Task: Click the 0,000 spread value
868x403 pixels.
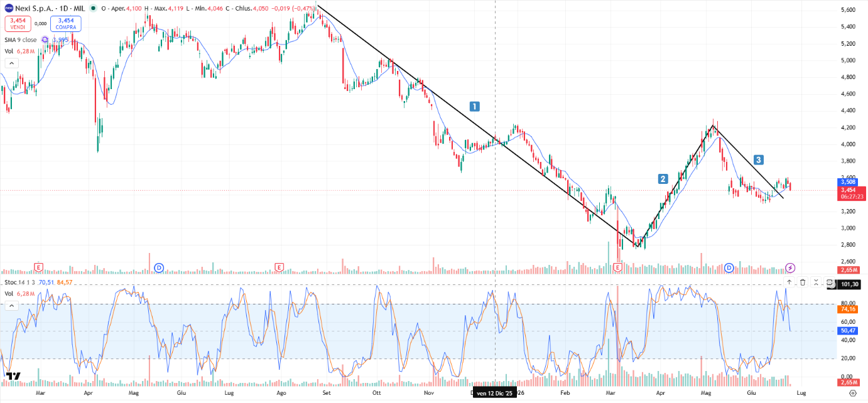Action: coord(40,24)
